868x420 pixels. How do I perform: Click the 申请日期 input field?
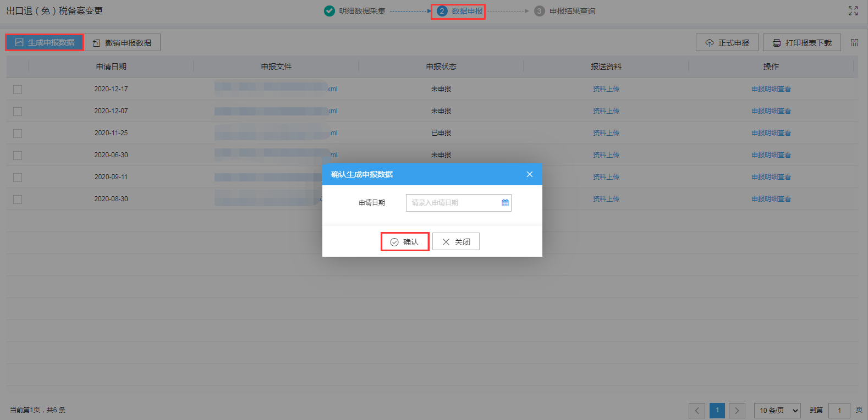[459, 203]
